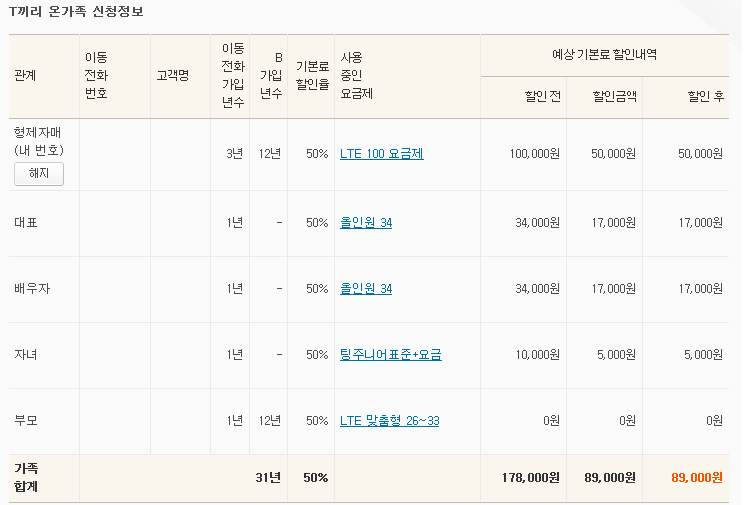Screen dimensions: 747x505
Task: Select 12년 B 가입년수 in 부모 row
Action: (x=270, y=421)
